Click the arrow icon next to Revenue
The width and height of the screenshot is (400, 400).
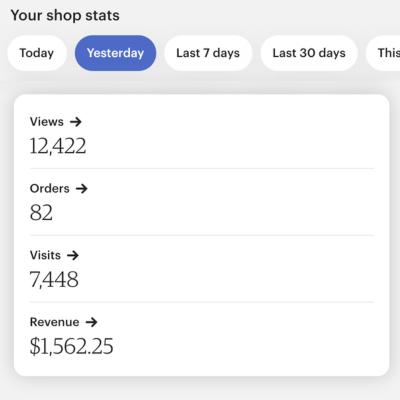point(91,322)
